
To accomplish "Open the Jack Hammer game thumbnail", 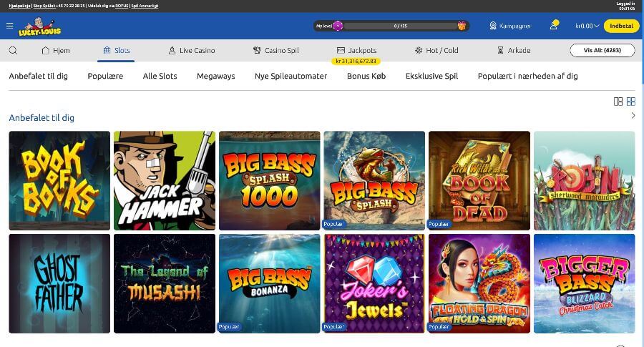I will [x=164, y=180].
